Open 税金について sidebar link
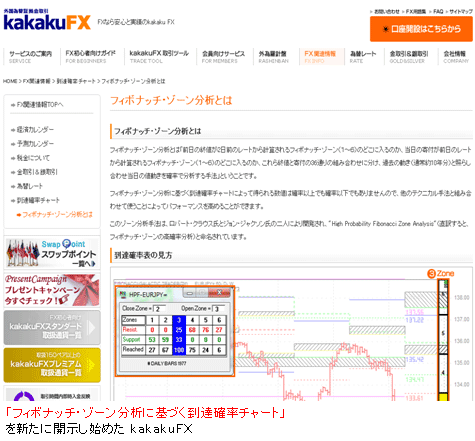The height and width of the screenshot is (441, 475). tap(33, 158)
